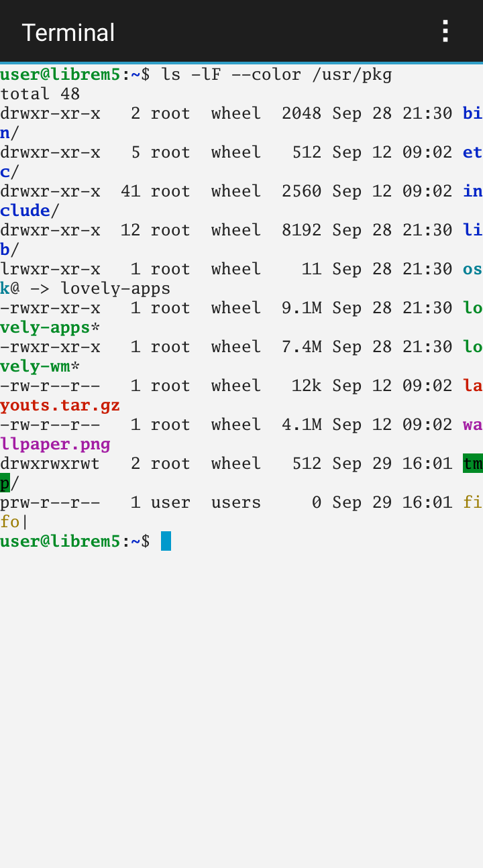Click the 'user@librem5' text on the last prompt
Viewport: 483px width, 868px height.
click(60, 541)
